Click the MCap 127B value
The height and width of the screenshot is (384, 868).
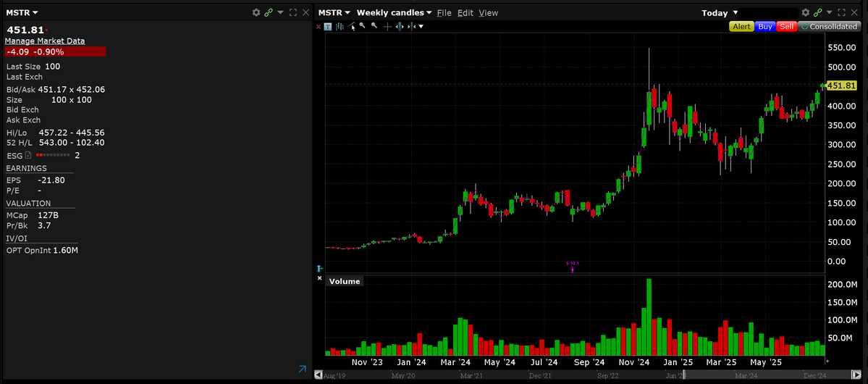pos(49,215)
